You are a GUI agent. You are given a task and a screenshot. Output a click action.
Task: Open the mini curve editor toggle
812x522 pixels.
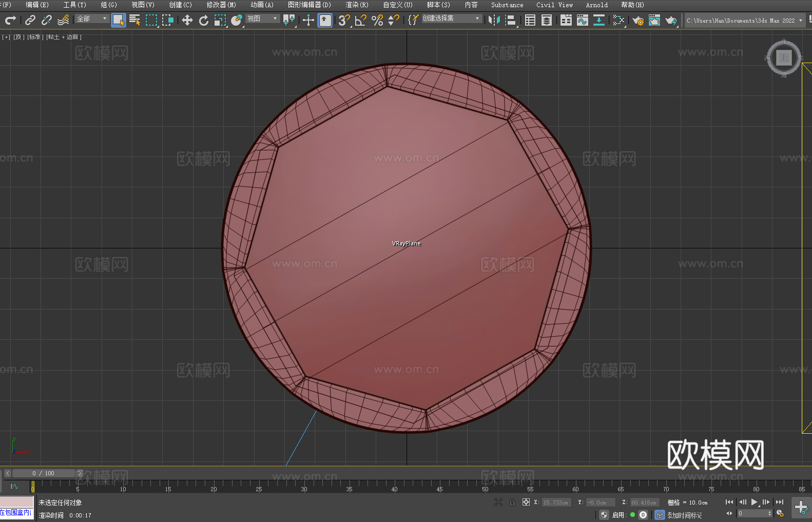click(x=14, y=487)
